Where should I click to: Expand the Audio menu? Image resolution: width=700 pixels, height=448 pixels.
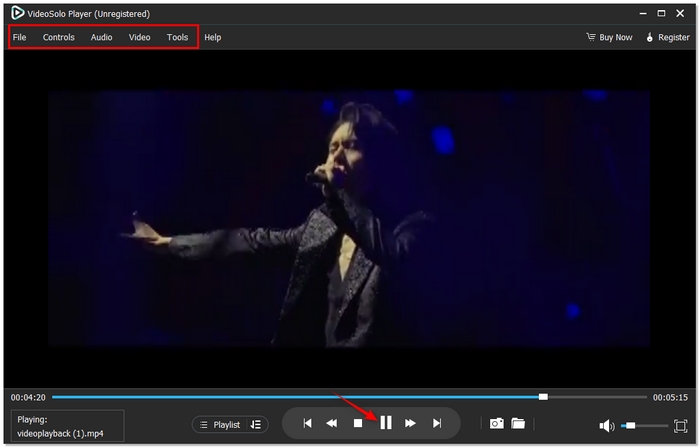[x=101, y=38]
